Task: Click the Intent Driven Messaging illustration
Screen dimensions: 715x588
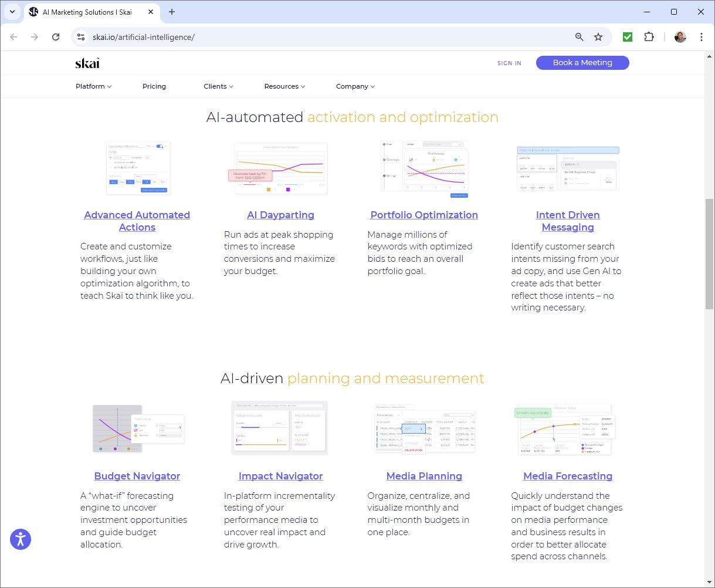Action: pyautogui.click(x=568, y=168)
